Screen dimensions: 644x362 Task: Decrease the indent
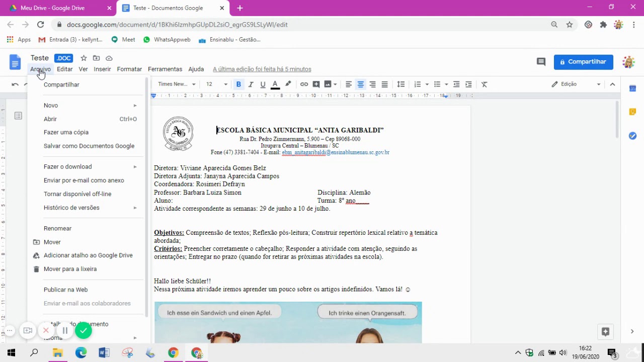point(456,84)
